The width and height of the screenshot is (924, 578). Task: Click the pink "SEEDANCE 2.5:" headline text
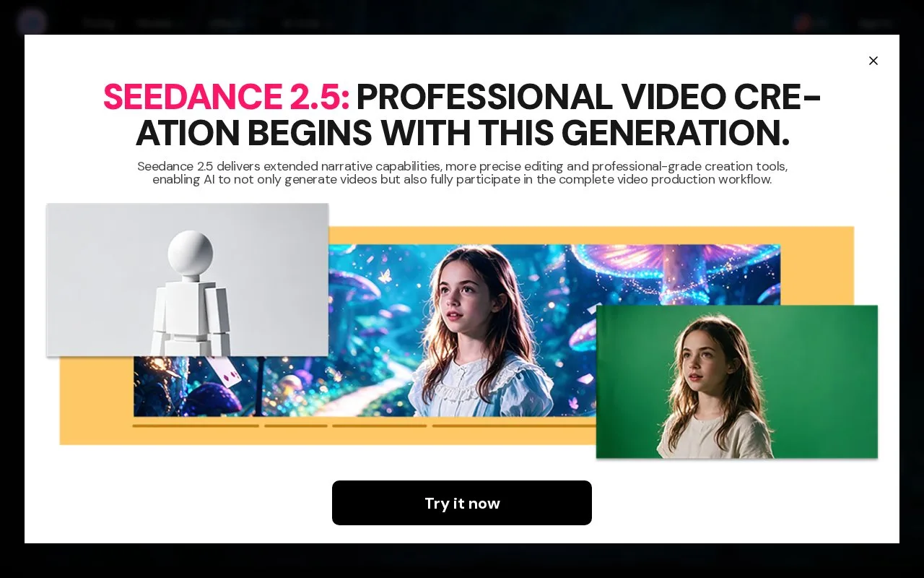tap(226, 97)
